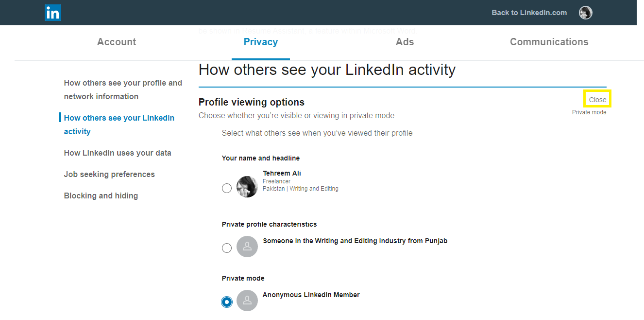Select the Your name and headline radio option
The width and height of the screenshot is (644, 320).
click(x=227, y=188)
